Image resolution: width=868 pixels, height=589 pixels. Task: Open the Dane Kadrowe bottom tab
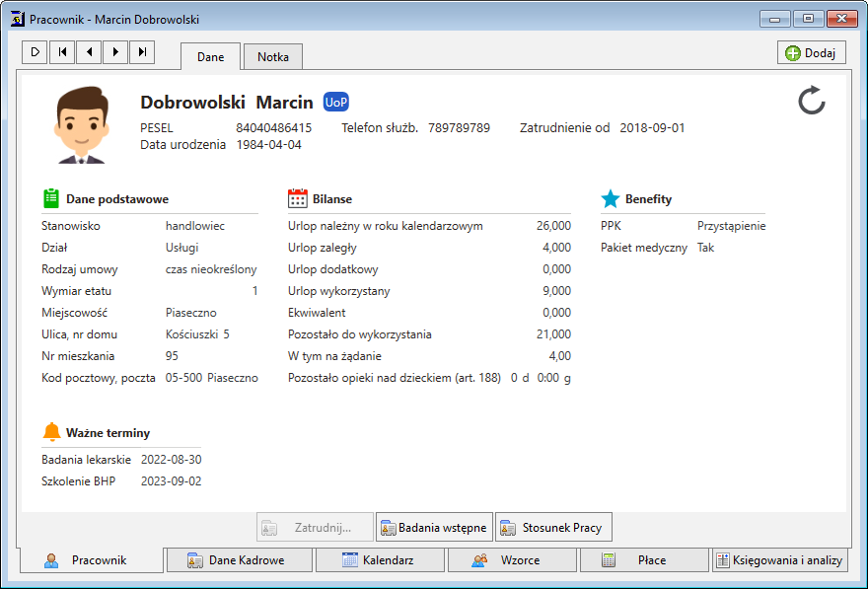240,560
